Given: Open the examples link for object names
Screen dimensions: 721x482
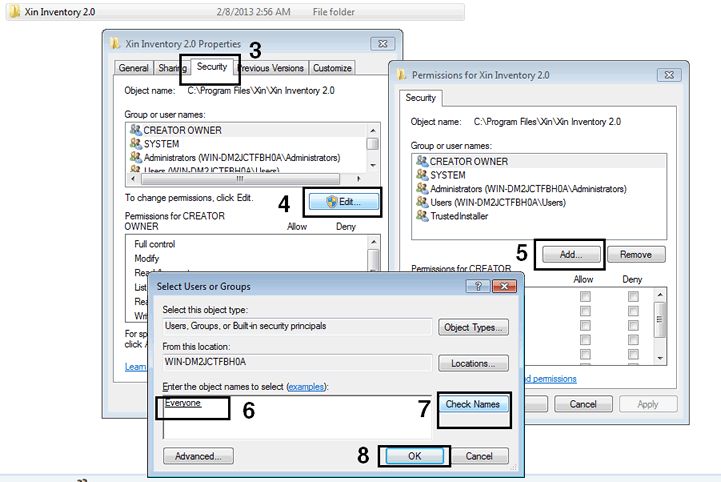Looking at the screenshot, I should pos(306,387).
